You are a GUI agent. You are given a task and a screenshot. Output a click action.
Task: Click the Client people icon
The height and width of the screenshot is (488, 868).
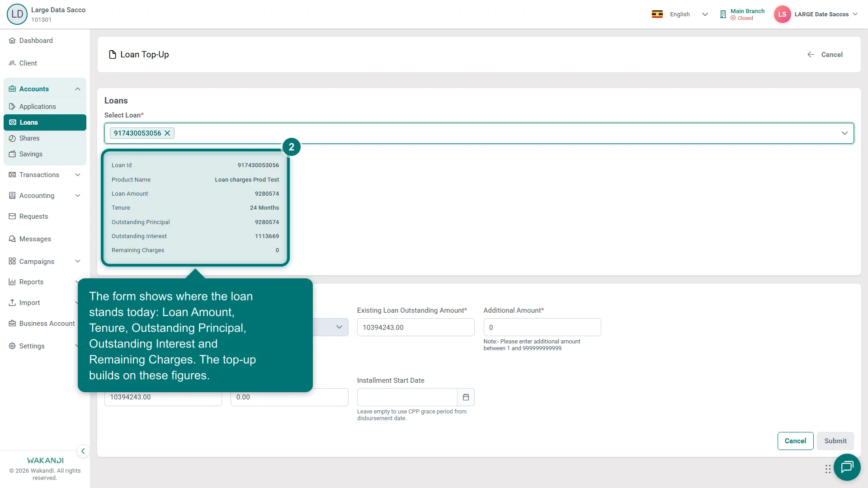tap(12, 63)
